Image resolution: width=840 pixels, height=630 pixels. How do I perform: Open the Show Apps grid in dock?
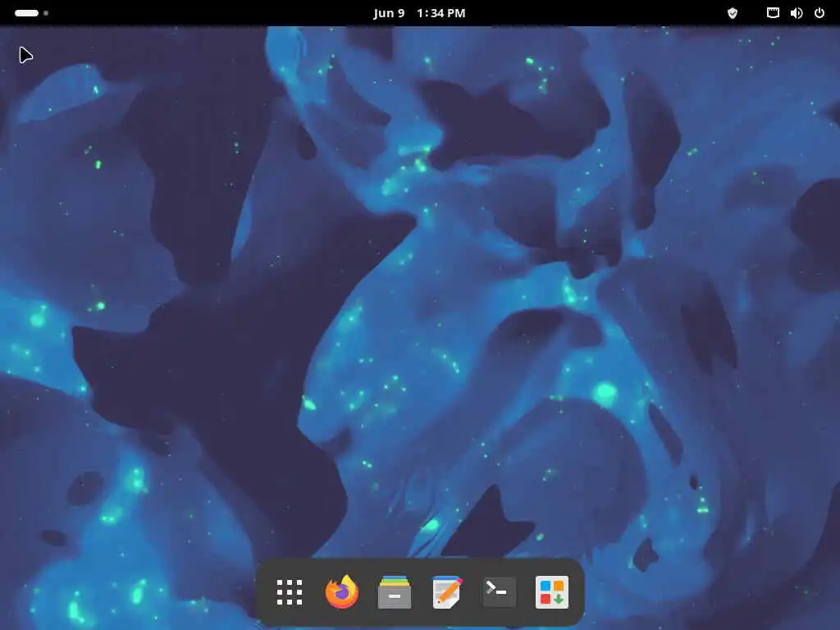pos(290,592)
